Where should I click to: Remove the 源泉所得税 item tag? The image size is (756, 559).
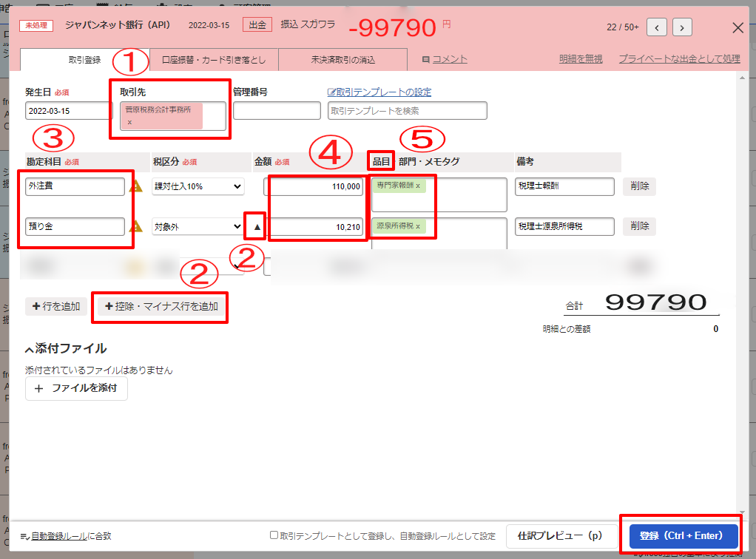click(x=417, y=226)
